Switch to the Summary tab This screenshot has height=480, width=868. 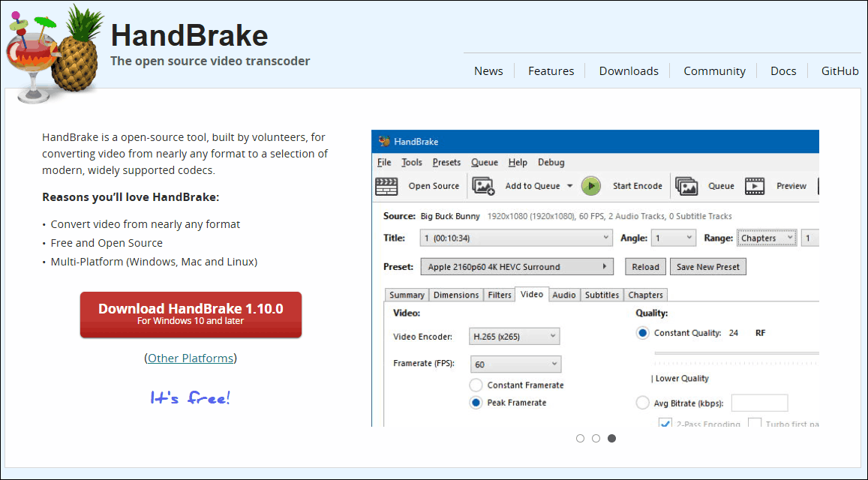pyautogui.click(x=407, y=295)
